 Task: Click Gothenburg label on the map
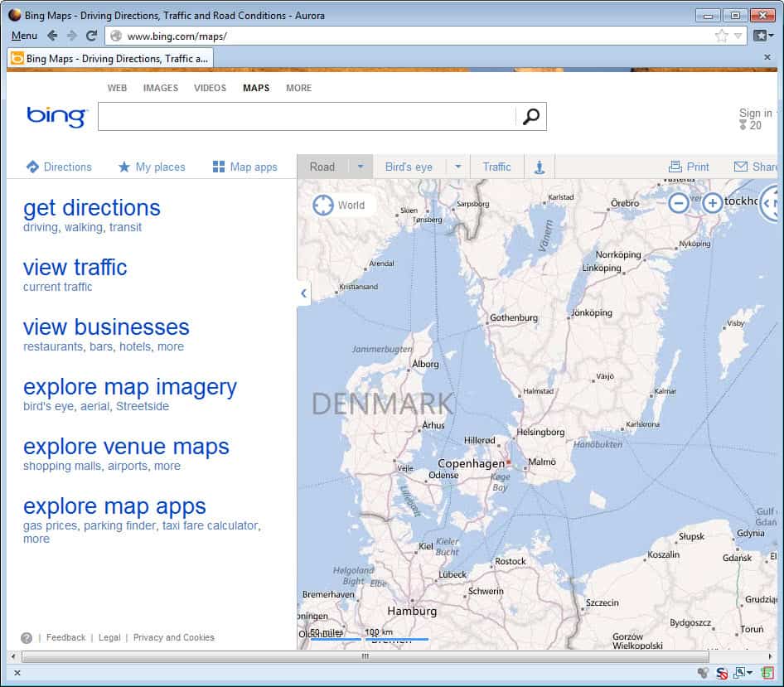coord(514,317)
